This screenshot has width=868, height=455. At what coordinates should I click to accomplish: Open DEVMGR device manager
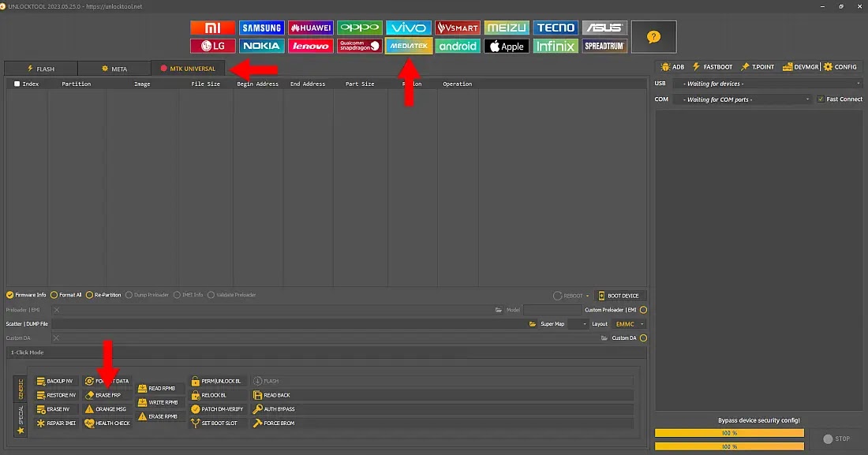coord(800,67)
